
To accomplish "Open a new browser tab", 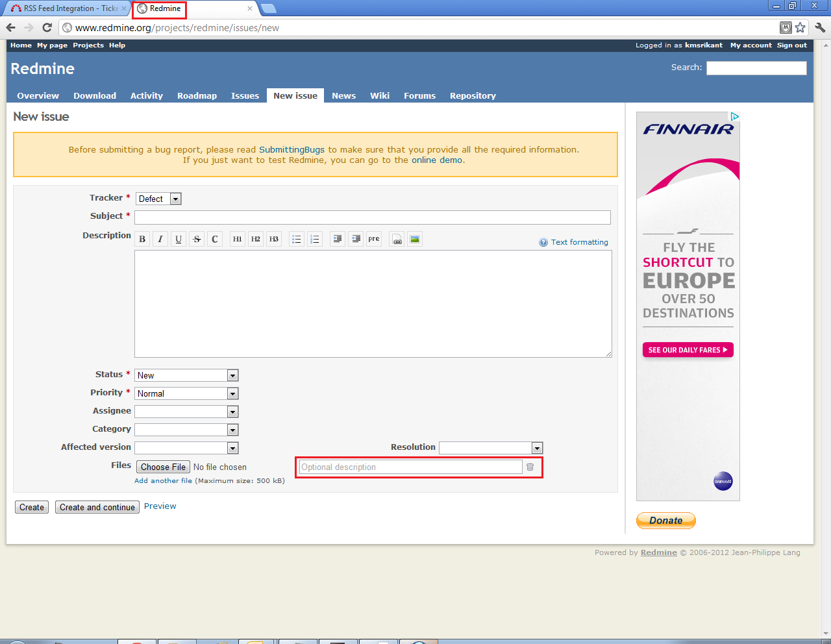I will point(268,8).
